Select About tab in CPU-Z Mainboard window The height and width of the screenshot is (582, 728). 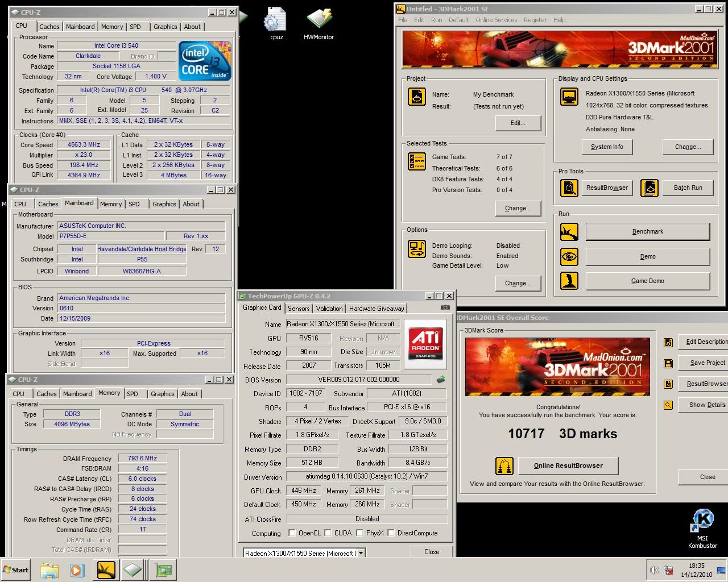pos(191,204)
